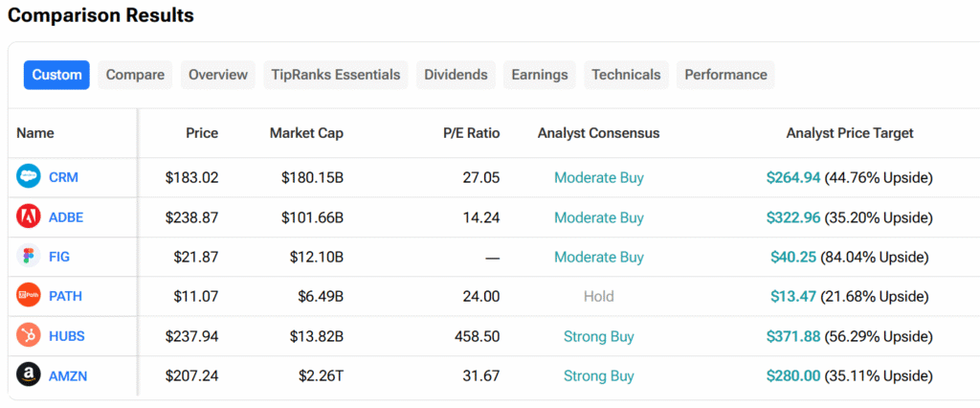This screenshot has width=980, height=408.
Task: Open the HUBS ticker link
Action: [x=67, y=336]
